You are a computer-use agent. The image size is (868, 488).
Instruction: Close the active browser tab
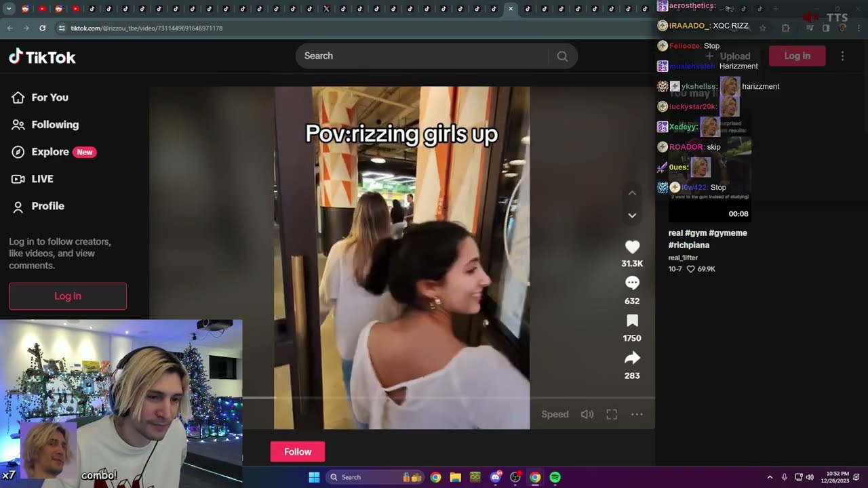point(511,9)
